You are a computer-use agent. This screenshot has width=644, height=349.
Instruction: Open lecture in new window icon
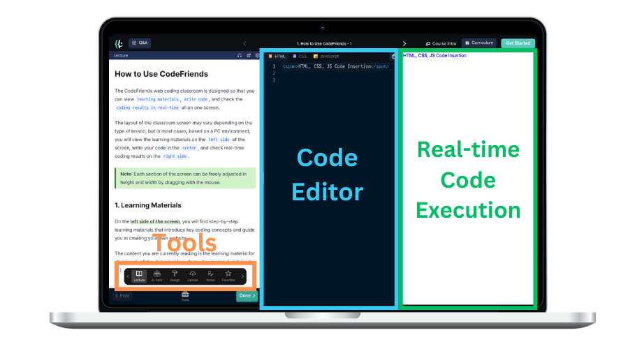pyautogui.click(x=249, y=55)
